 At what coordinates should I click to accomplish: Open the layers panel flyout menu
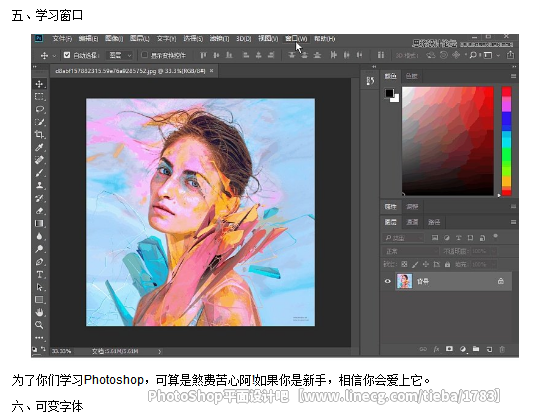click(513, 222)
